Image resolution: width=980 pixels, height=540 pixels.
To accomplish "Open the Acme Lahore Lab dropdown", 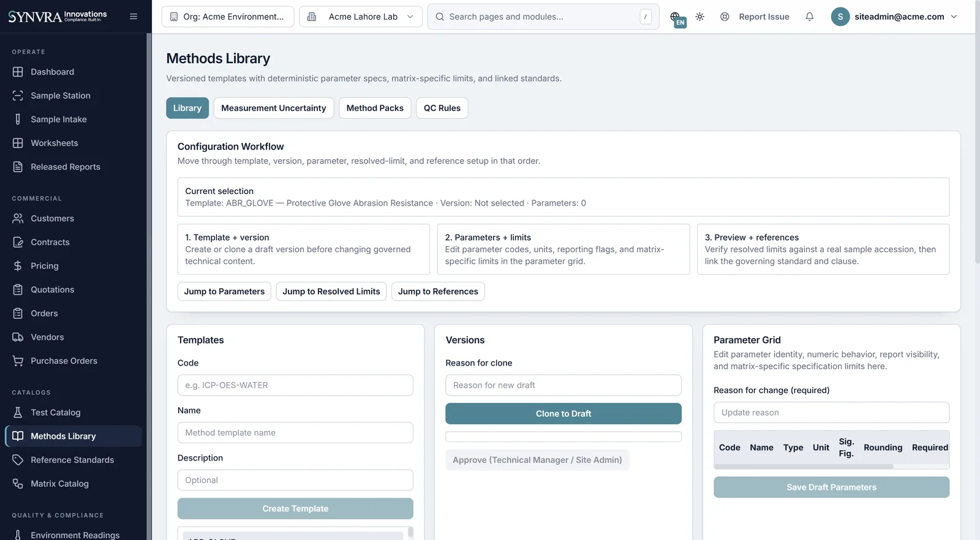I will (361, 17).
